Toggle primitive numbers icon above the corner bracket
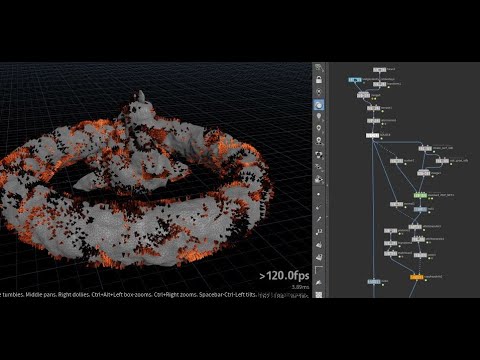Viewport: 480px width, 360px height. pos(319,257)
